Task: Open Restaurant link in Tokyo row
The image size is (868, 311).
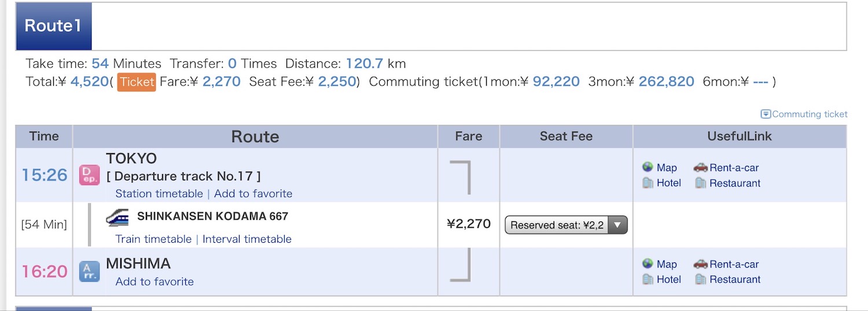Action: 735,183
